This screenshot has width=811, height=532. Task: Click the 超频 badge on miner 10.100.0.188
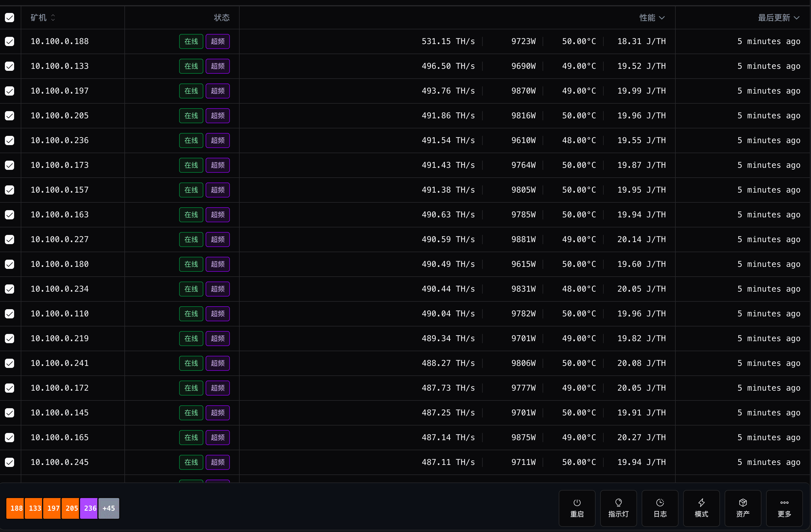pos(218,41)
